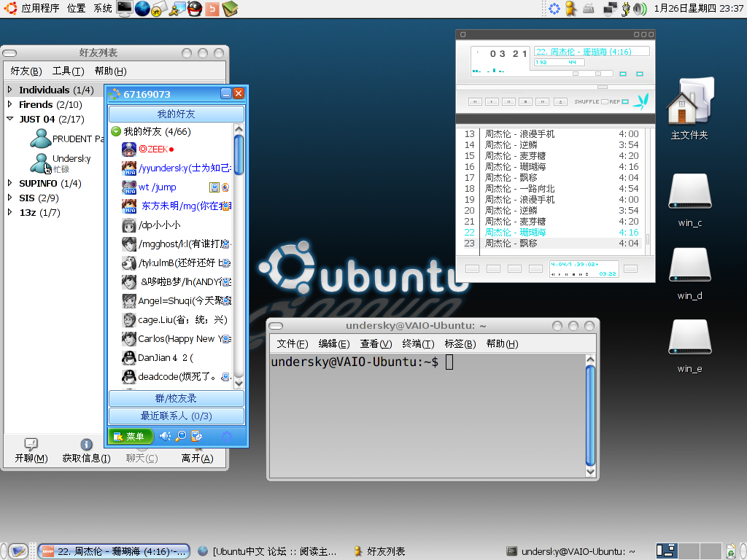This screenshot has height=560, width=747.
Task: Open message manager icon in QQ toolbar
Action: click(x=197, y=436)
